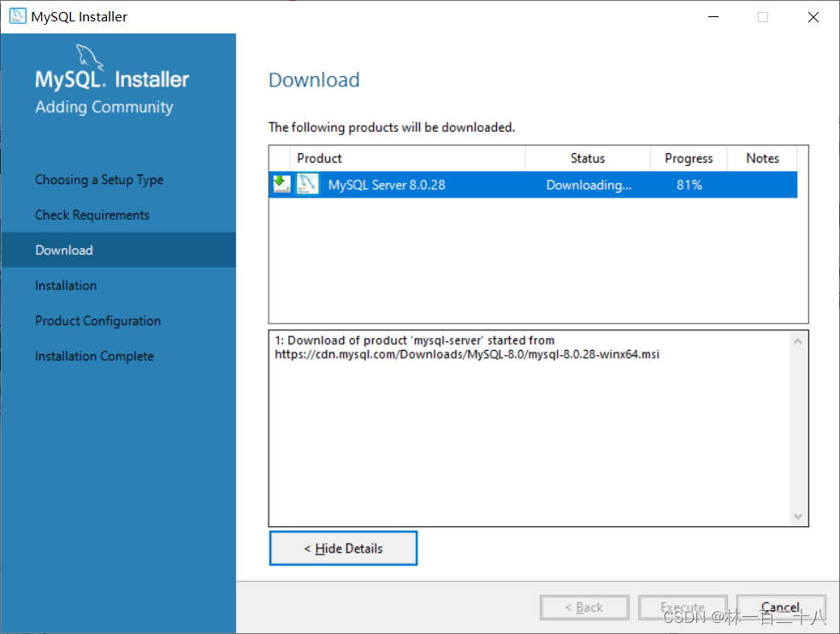This screenshot has width=840, height=634.
Task: Select the Choosing a Setup Type step
Action: tap(99, 180)
